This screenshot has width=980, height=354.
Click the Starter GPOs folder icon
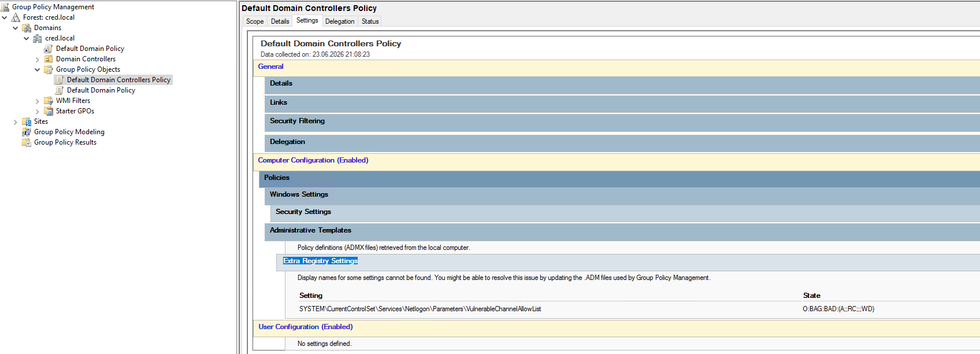49,111
